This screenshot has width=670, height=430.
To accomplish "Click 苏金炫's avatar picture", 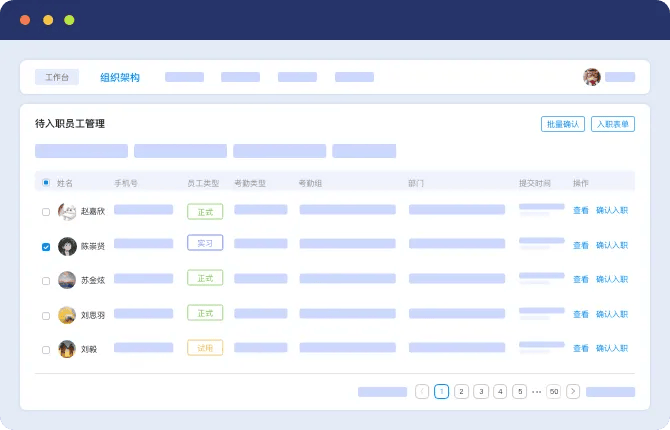I will pyautogui.click(x=67, y=280).
